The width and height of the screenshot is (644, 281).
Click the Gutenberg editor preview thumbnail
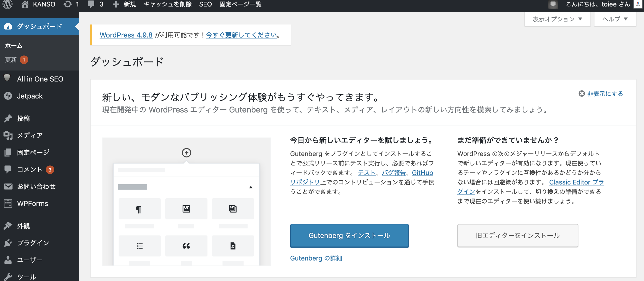[186, 201]
